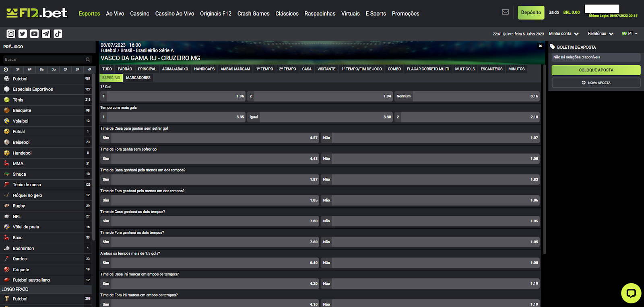Expand Futebol australiano category
644x307 pixels.
coord(46,280)
